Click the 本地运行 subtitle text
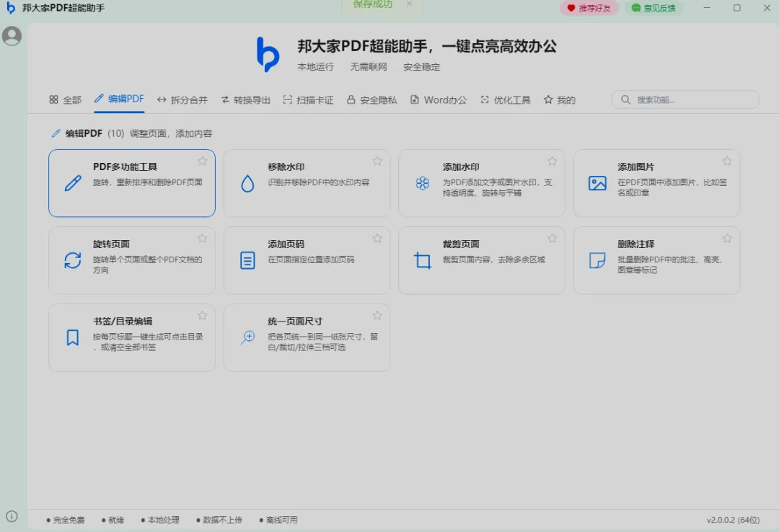Image resolution: width=779 pixels, height=532 pixels. (315, 66)
